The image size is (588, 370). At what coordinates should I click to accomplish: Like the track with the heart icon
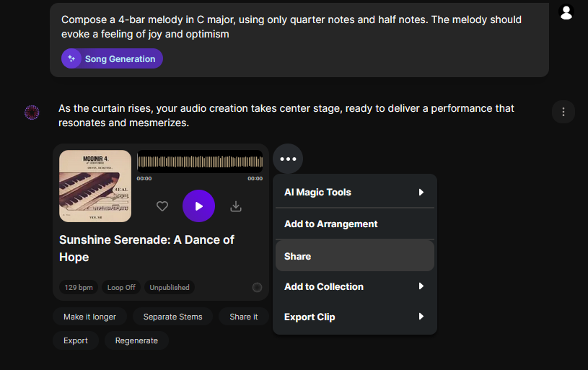click(x=162, y=206)
